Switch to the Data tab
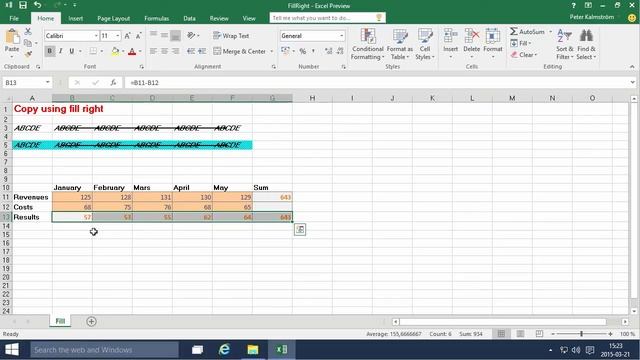The width and height of the screenshot is (640, 360). (x=189, y=18)
